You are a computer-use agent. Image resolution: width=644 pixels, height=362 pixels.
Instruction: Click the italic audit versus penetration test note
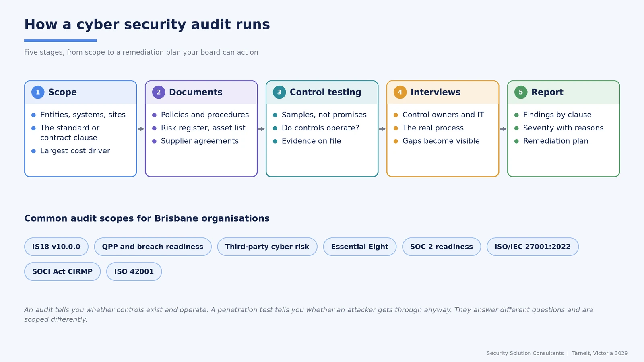(x=309, y=315)
